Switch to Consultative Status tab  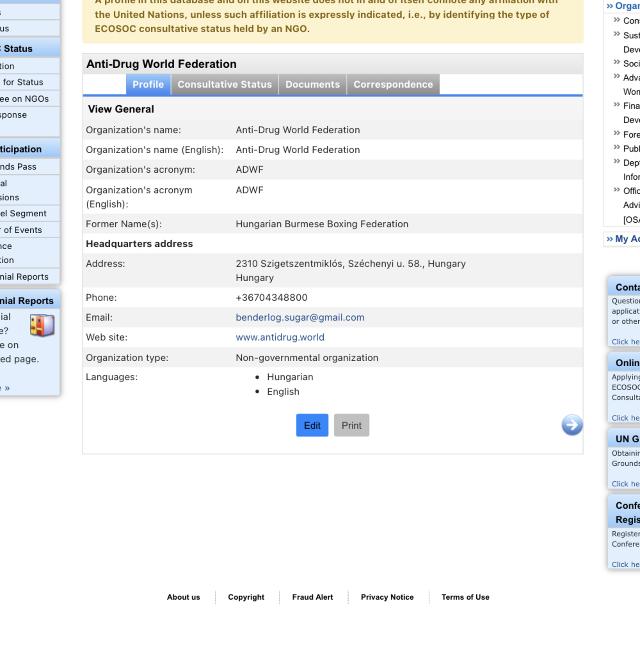(224, 85)
